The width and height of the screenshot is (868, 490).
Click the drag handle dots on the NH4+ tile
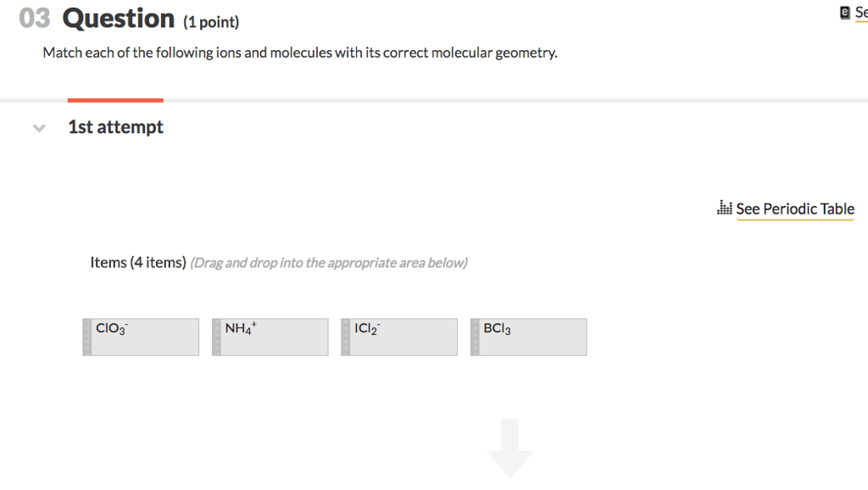click(216, 337)
